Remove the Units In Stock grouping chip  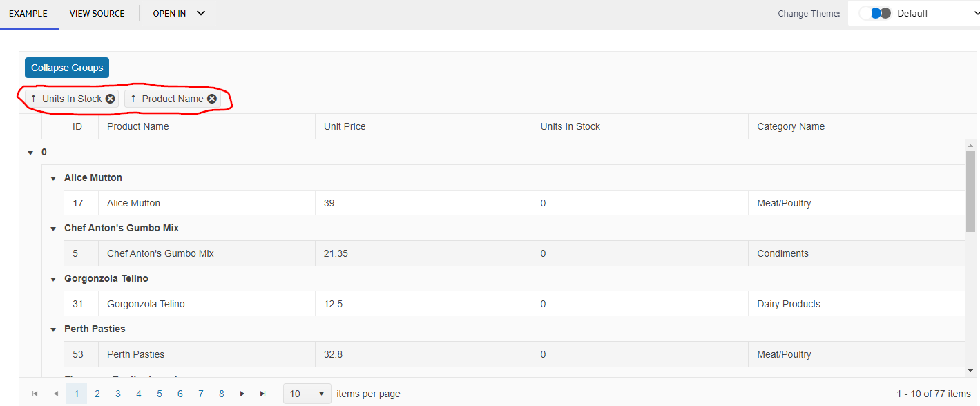[x=111, y=99]
